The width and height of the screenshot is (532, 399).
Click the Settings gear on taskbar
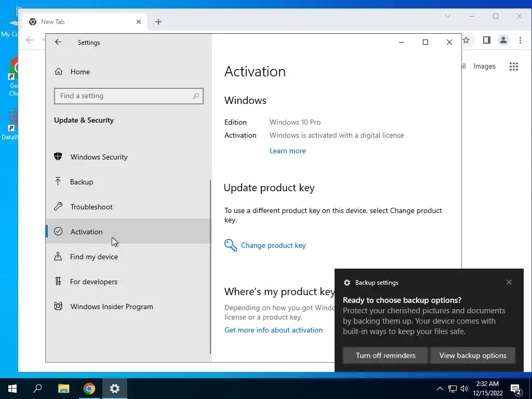(115, 389)
